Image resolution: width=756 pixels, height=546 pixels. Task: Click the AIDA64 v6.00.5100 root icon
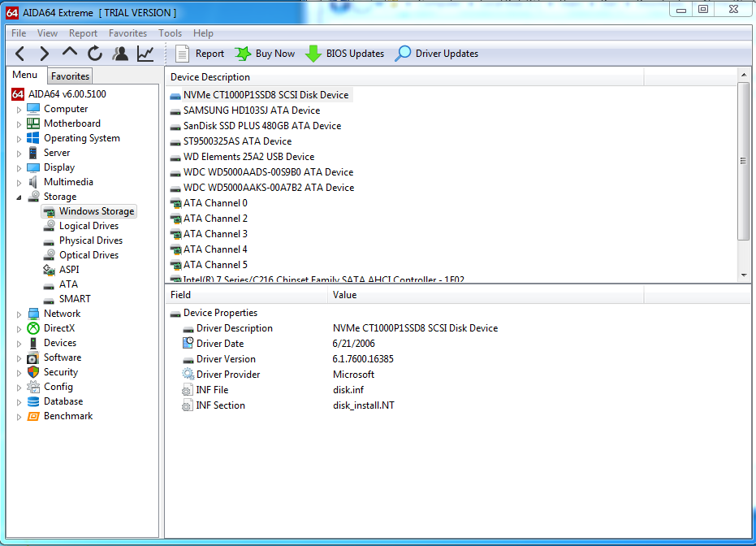[x=18, y=94]
